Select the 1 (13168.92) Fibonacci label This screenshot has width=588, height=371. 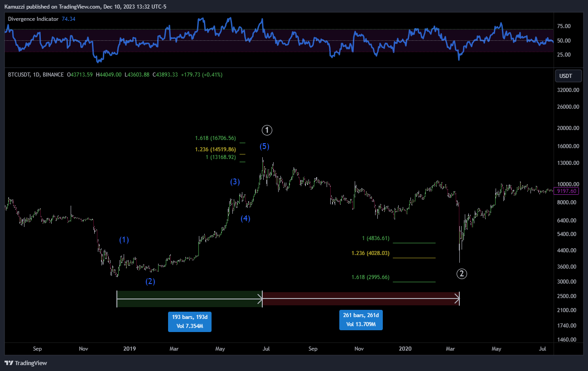point(221,157)
